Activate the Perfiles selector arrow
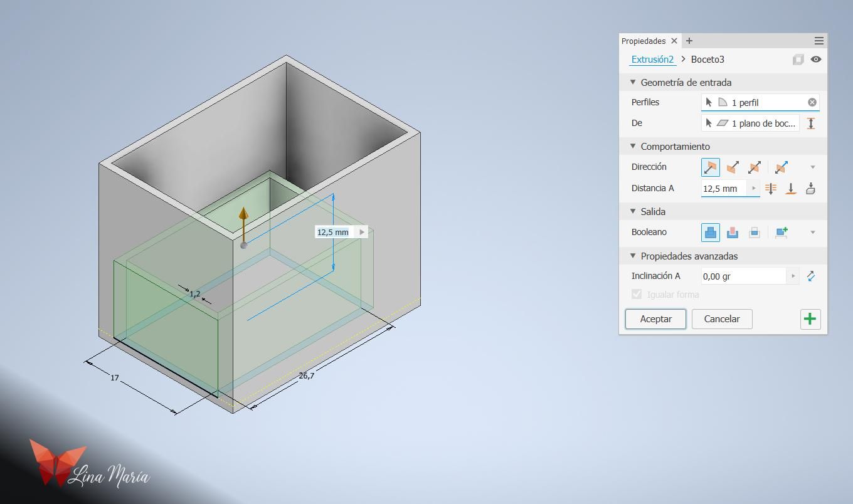 [x=709, y=102]
